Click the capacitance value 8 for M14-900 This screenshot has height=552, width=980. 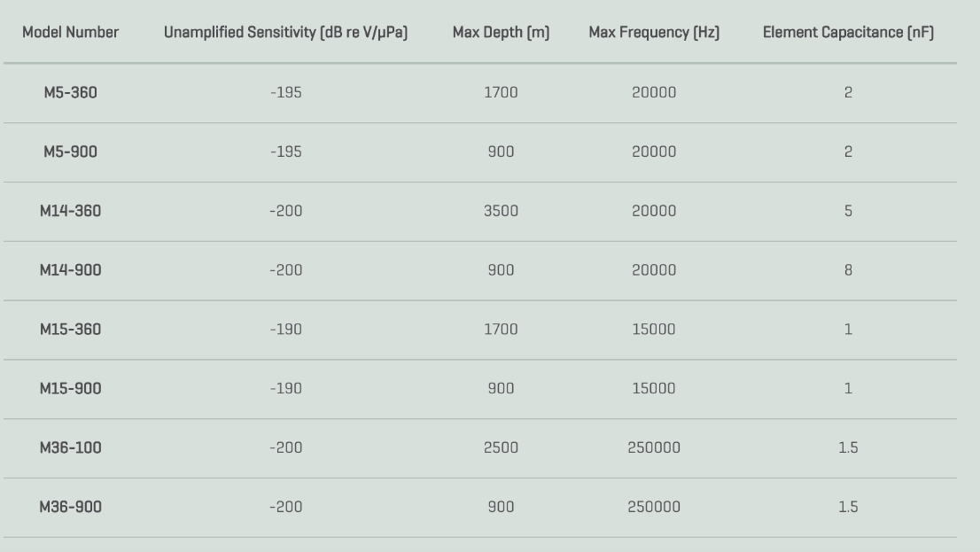pyautogui.click(x=848, y=270)
